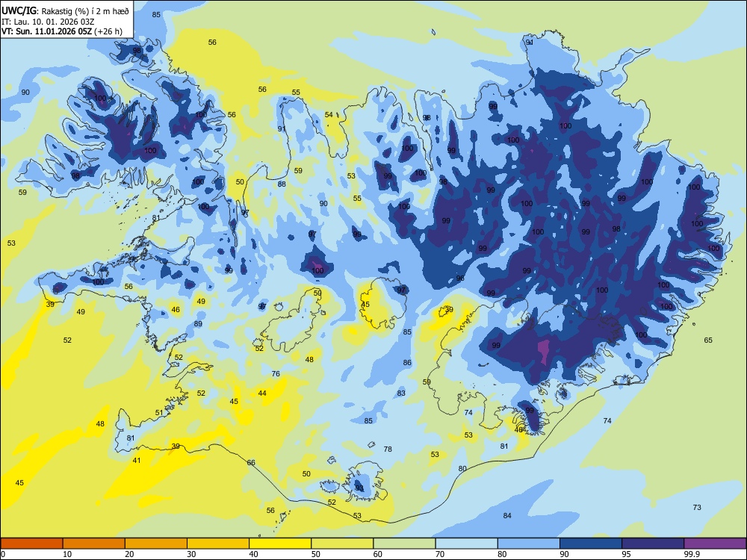747x560 pixels.
Task: Click the map value '44' in yellow area
Action: click(262, 393)
